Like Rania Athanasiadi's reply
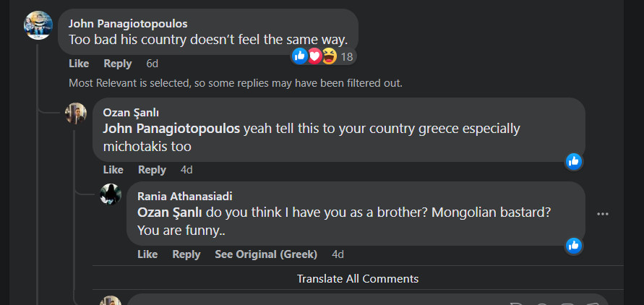The width and height of the screenshot is (644, 305). coord(147,254)
